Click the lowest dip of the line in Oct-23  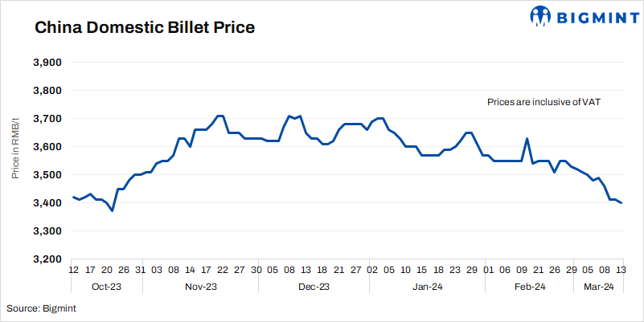click(112, 210)
